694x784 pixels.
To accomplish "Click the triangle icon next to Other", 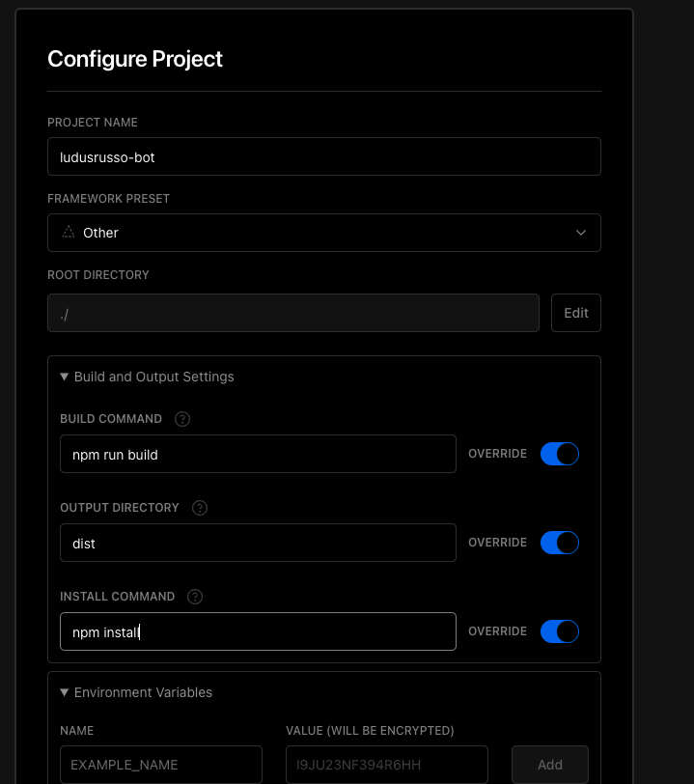I will pos(68,233).
